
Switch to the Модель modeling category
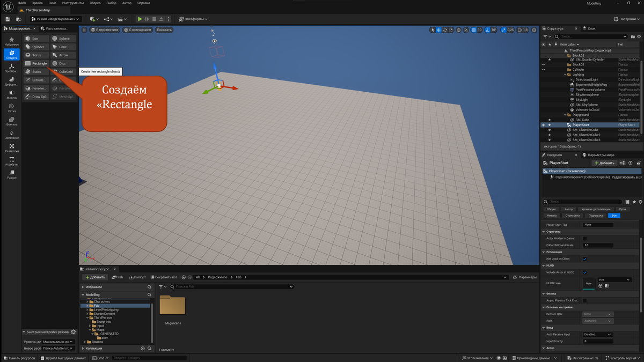(x=12, y=95)
